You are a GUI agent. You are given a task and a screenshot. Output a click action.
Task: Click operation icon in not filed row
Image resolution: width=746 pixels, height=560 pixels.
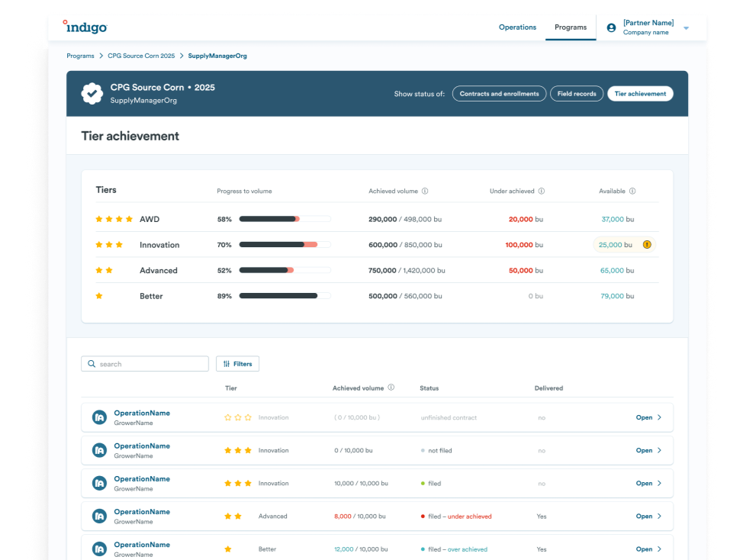(x=99, y=450)
